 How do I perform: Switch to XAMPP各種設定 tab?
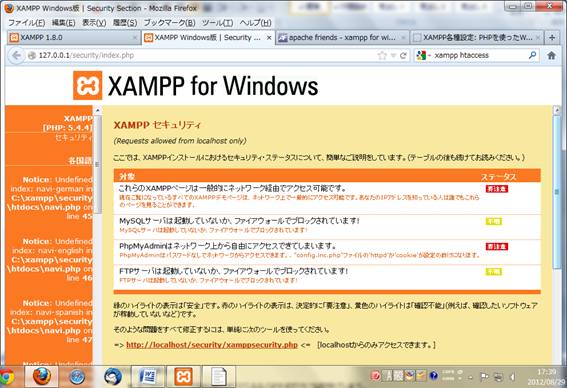click(x=477, y=38)
